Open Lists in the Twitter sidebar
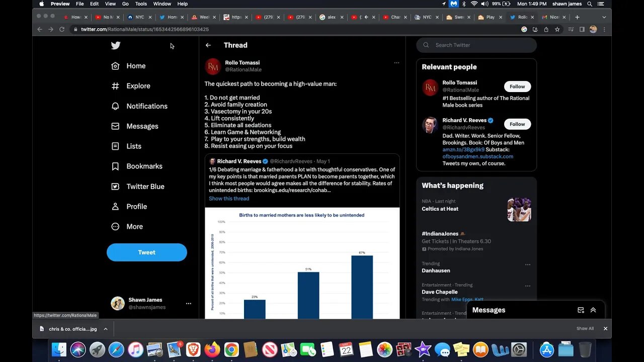Image resolution: width=644 pixels, height=362 pixels. (126, 146)
